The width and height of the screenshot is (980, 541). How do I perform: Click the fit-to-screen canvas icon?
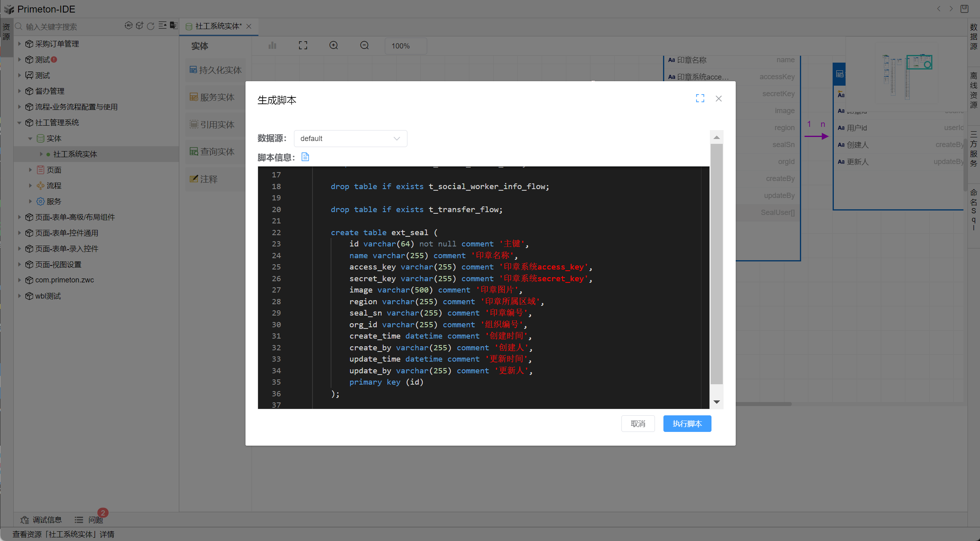[303, 46]
